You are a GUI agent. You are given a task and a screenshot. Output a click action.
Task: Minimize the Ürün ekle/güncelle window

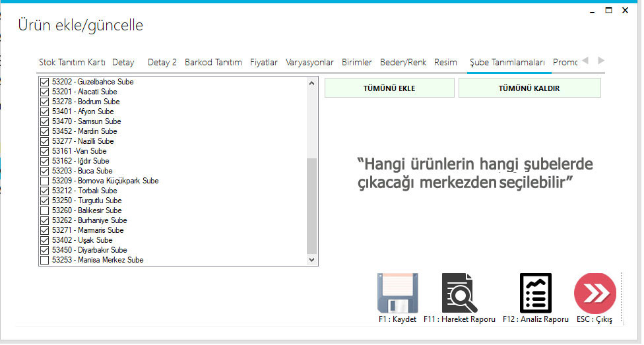(x=593, y=11)
